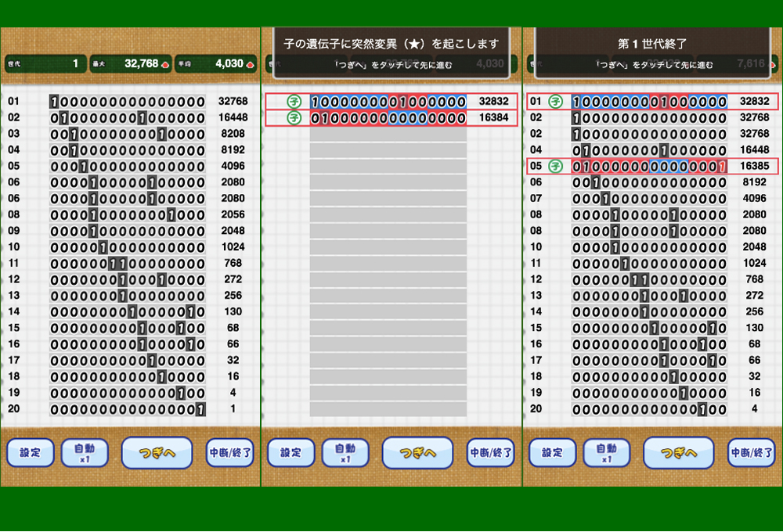
Task: Select left panel row 14 with value 130
Action: click(x=128, y=312)
